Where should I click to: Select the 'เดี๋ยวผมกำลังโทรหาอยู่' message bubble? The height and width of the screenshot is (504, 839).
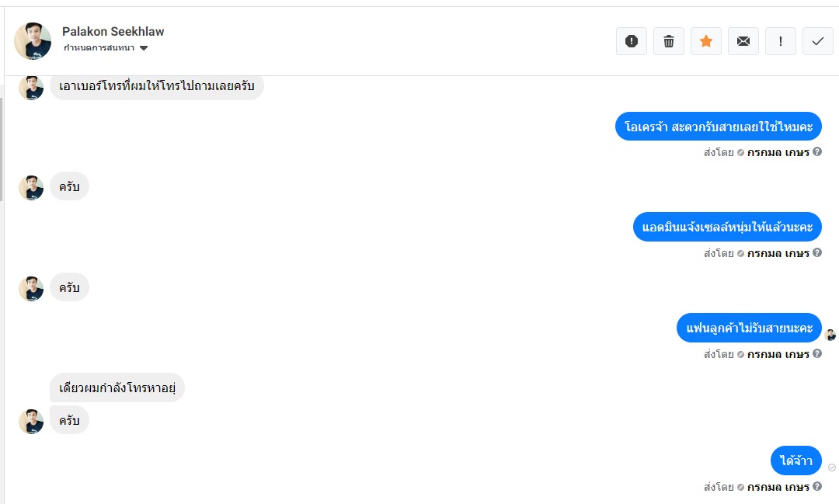pos(117,388)
